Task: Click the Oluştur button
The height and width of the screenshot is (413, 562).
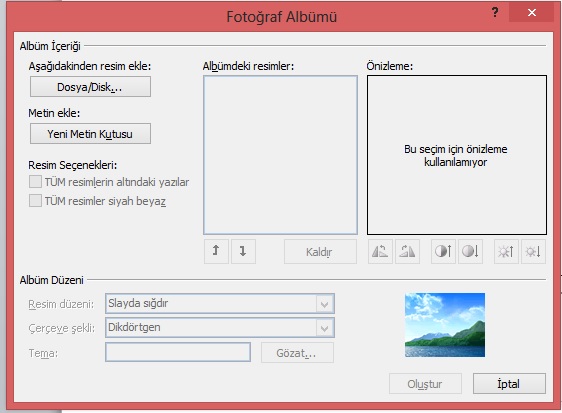Action: coord(425,384)
